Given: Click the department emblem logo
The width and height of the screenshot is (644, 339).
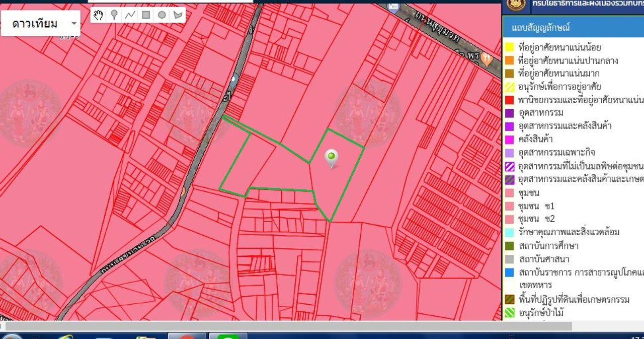Looking at the screenshot, I should click(516, 6).
